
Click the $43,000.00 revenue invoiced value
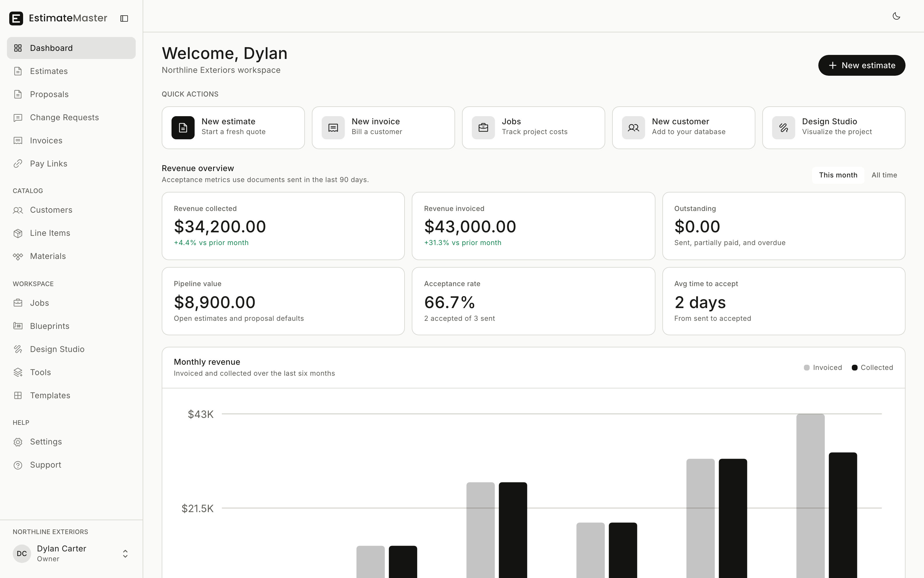[470, 226]
